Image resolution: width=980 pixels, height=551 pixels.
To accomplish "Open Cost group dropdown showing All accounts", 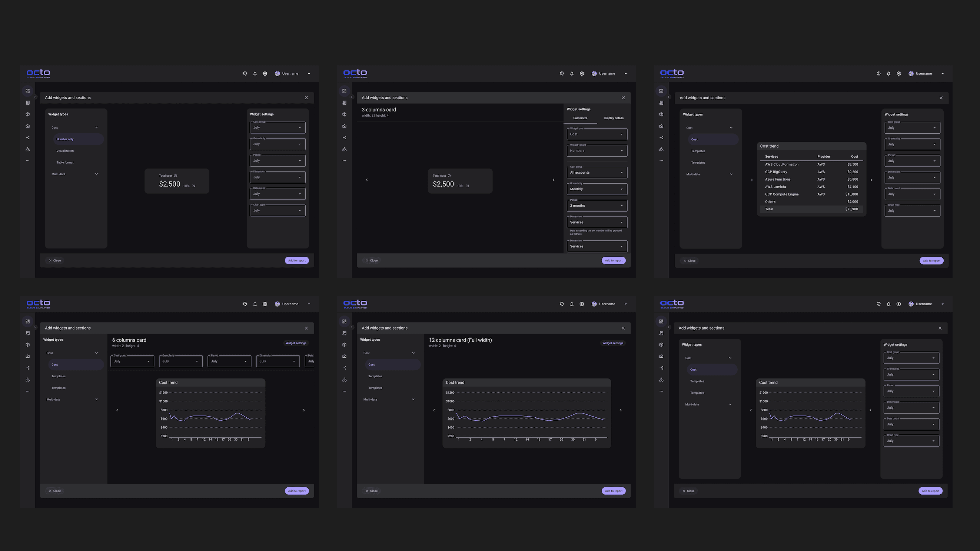I will [x=597, y=173].
